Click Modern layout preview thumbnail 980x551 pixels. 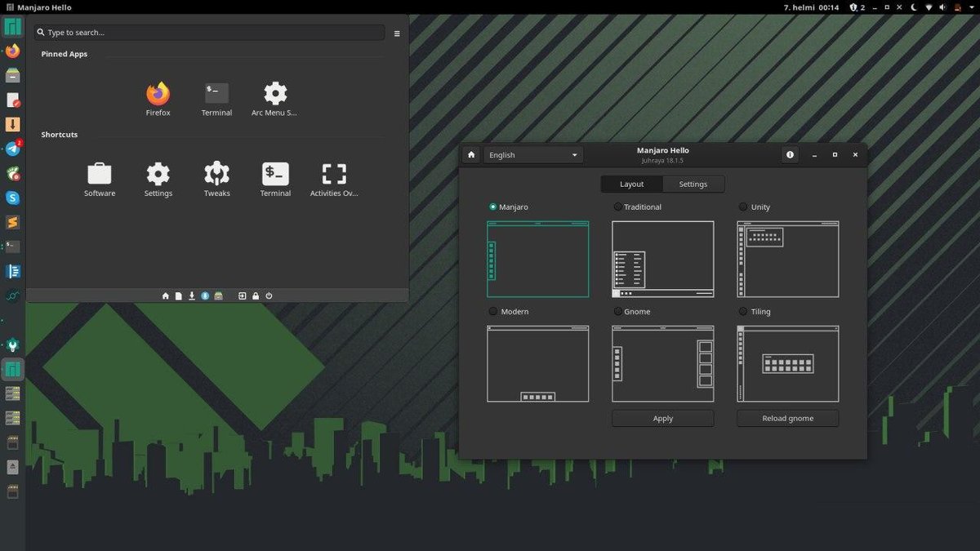(537, 363)
